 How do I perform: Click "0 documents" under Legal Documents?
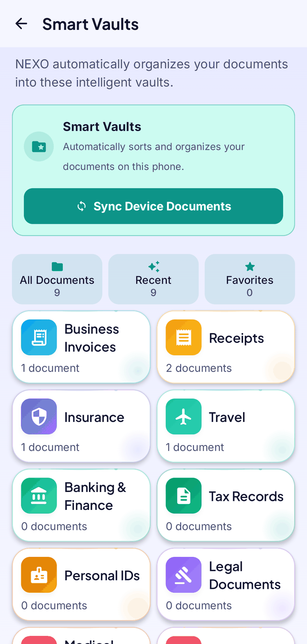pyautogui.click(x=199, y=606)
